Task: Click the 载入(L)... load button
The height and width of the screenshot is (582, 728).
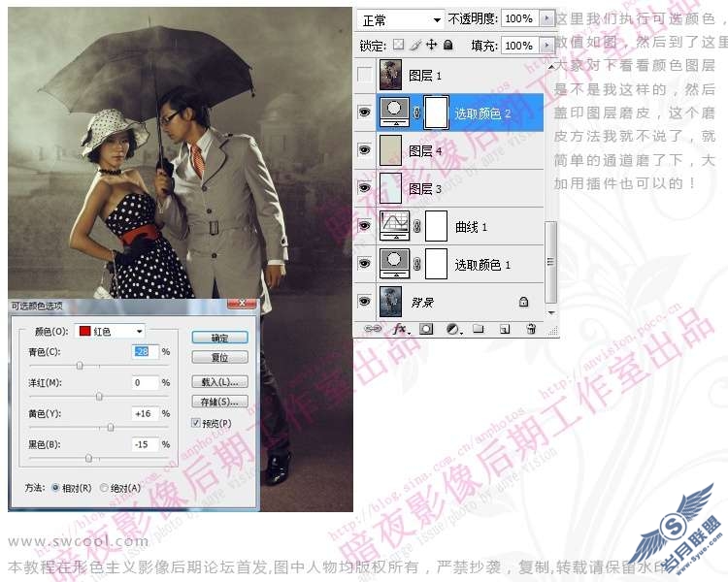Action: click(219, 381)
